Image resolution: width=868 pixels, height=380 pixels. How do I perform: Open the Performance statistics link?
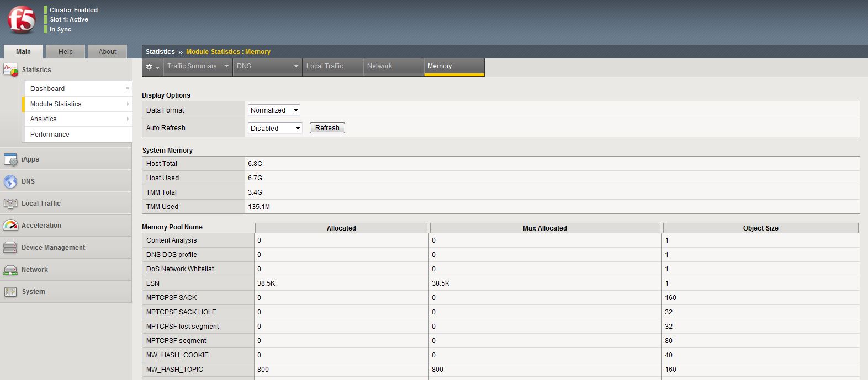coord(50,135)
